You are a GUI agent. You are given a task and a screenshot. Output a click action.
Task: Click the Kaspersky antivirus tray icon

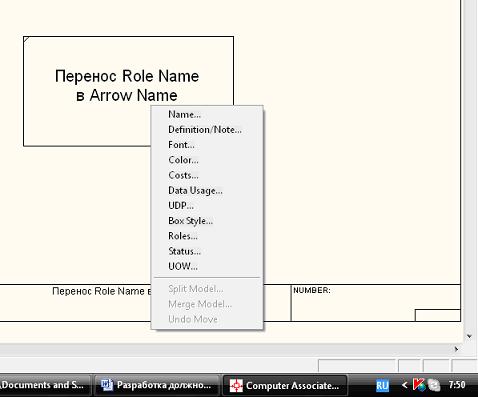(x=419, y=385)
